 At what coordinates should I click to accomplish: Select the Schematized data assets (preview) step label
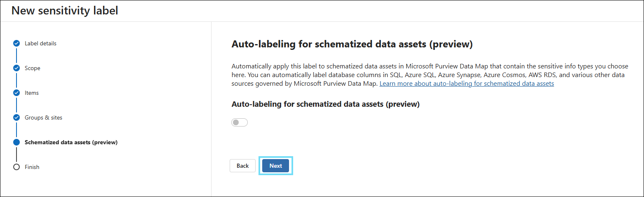(x=71, y=142)
